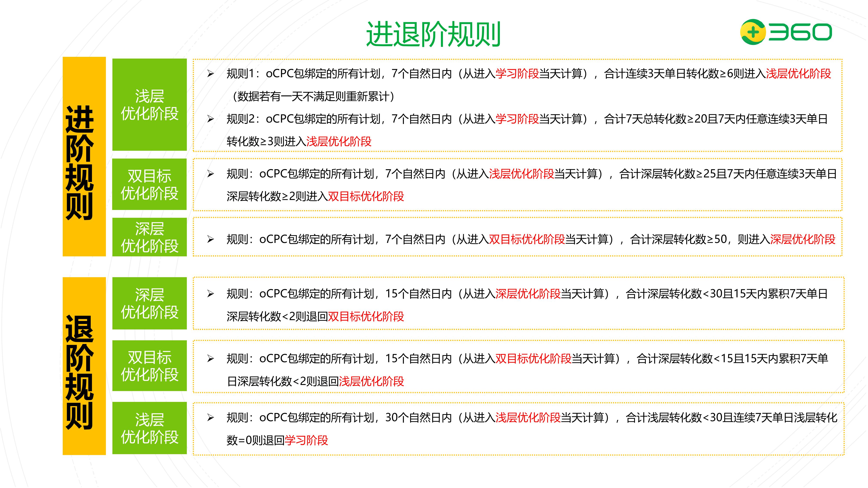Click the green 浅层优化阶段 box beside 进阶规则
Screen dimensions: 868x488
(150, 105)
